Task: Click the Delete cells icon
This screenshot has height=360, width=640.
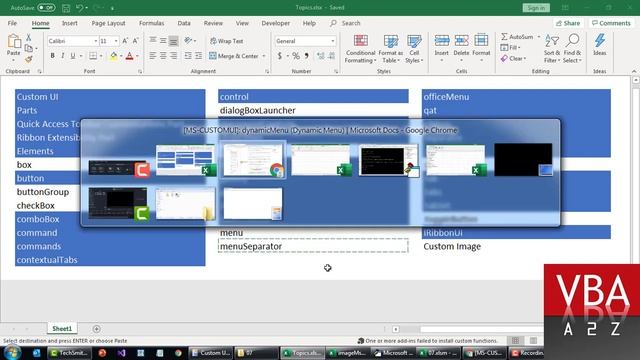Action: click(461, 41)
